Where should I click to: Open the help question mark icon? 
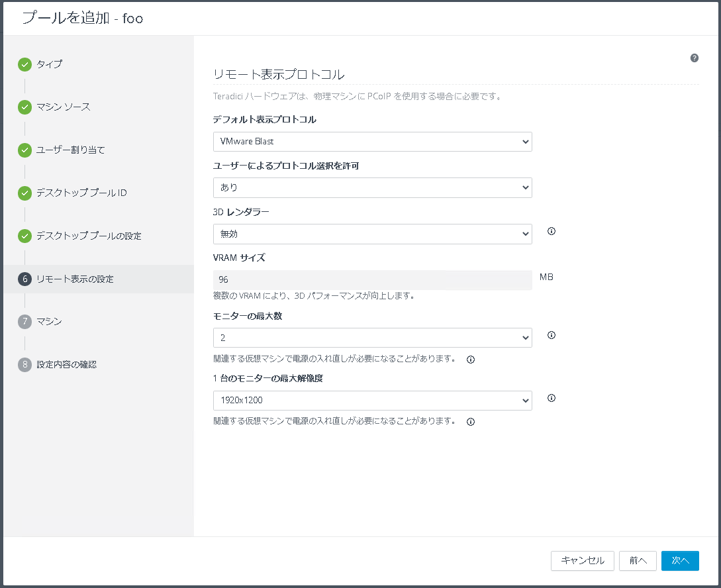tap(695, 58)
